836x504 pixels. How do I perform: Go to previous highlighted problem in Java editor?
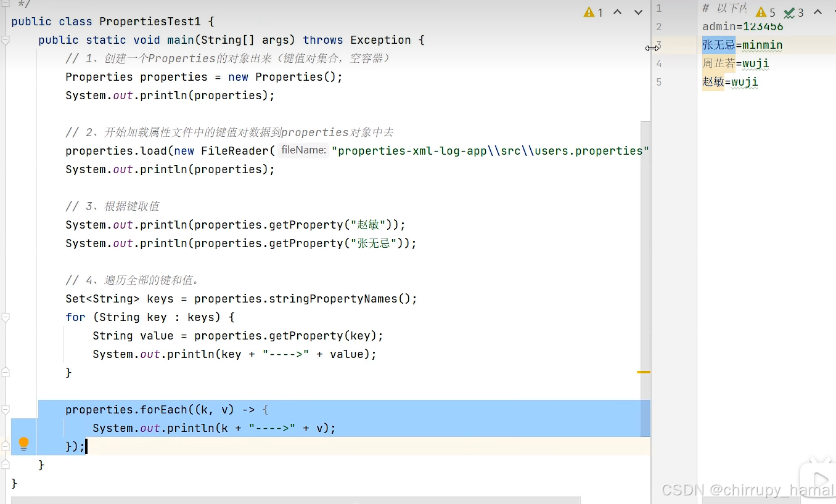pos(617,12)
